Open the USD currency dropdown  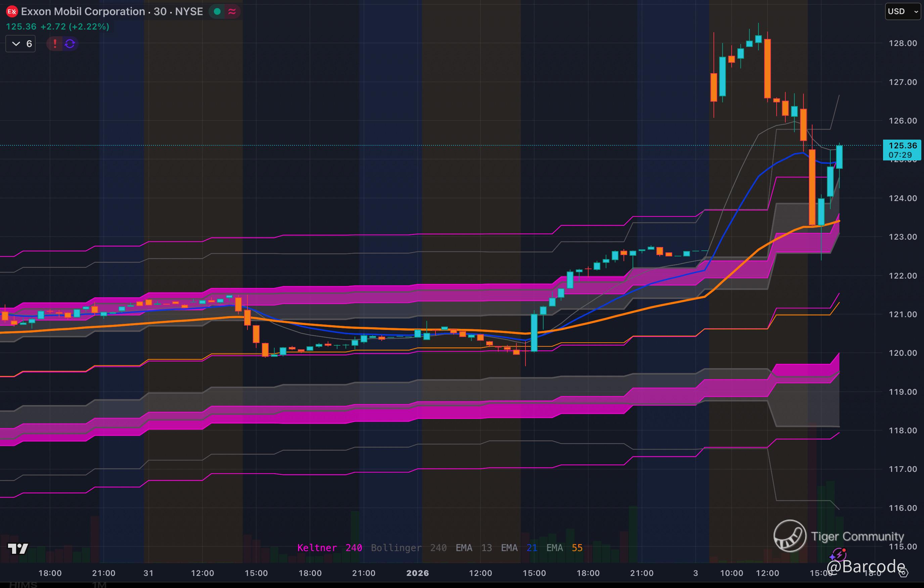click(903, 11)
